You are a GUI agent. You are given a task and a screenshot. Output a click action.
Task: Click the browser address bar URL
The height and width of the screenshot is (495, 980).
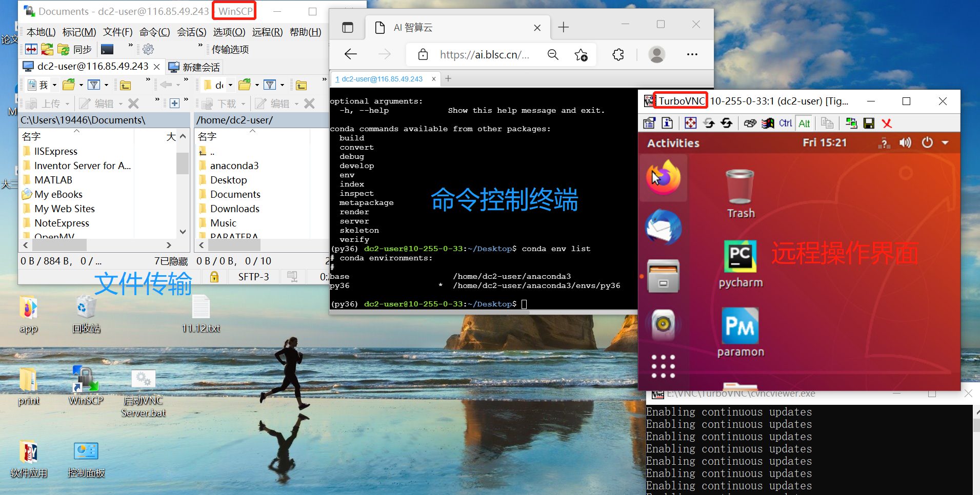point(485,55)
